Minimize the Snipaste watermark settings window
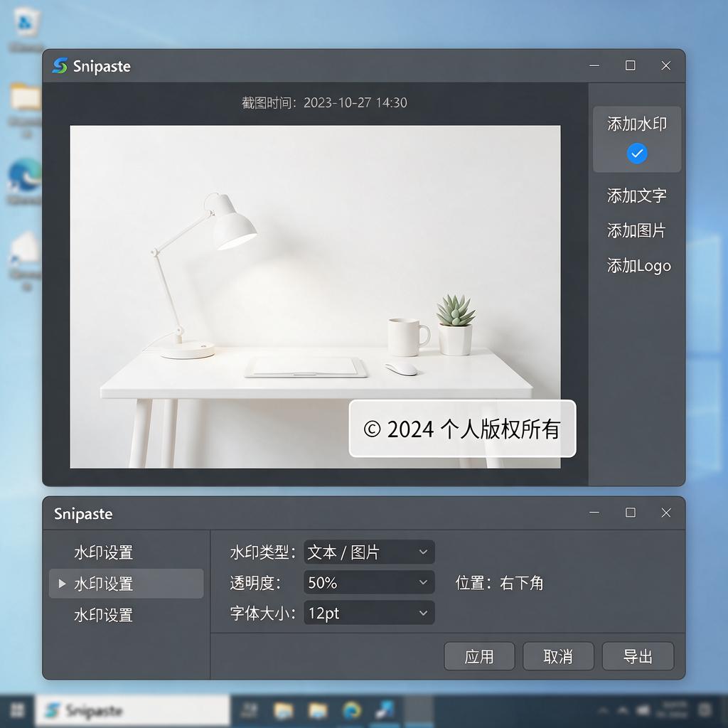This screenshot has width=728, height=728. tap(594, 513)
